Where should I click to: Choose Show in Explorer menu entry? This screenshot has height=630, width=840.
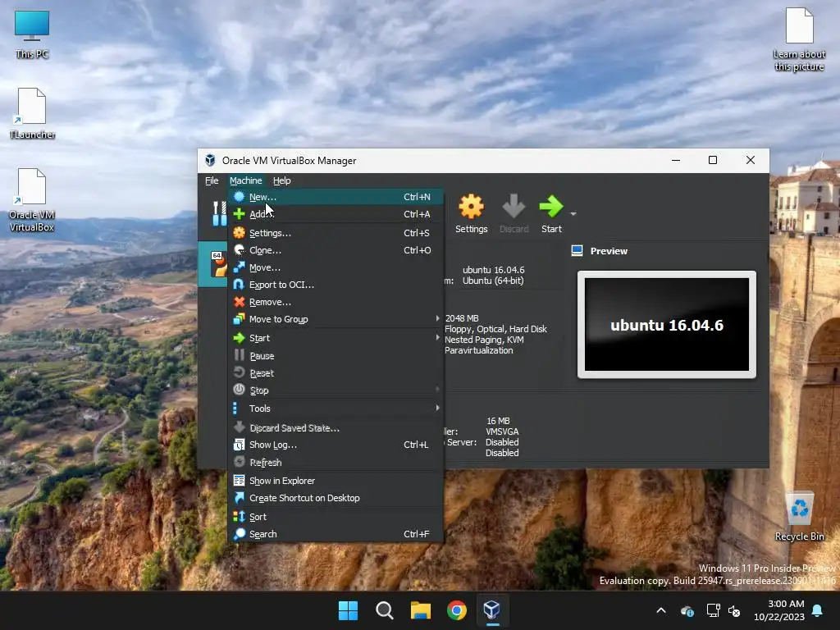(x=336, y=481)
